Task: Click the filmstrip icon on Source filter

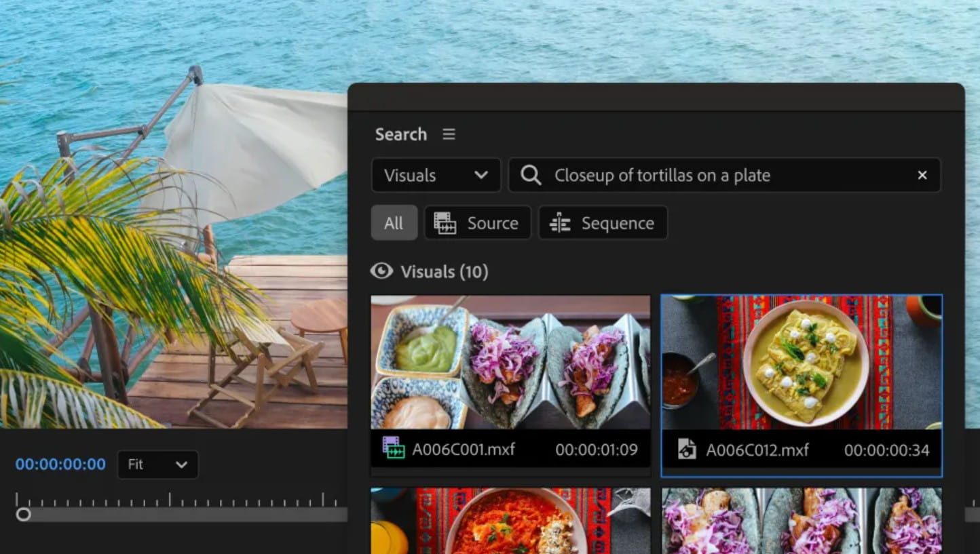Action: (x=445, y=223)
